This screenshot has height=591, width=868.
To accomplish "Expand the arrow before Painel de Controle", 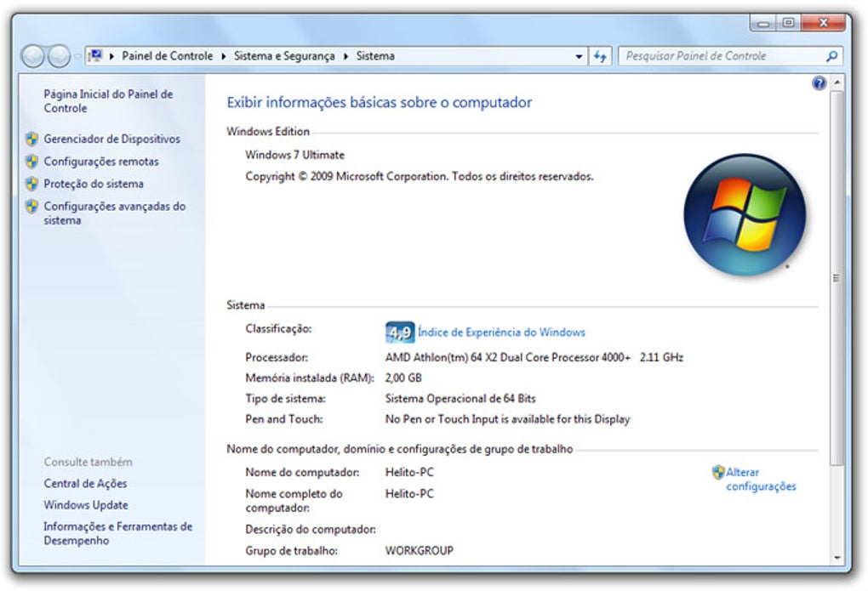I will coord(111,56).
